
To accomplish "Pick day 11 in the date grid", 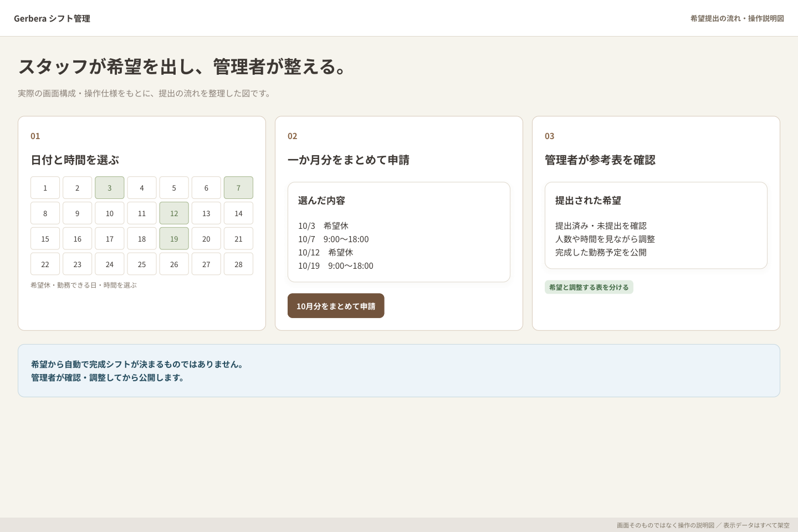I will pos(142,213).
